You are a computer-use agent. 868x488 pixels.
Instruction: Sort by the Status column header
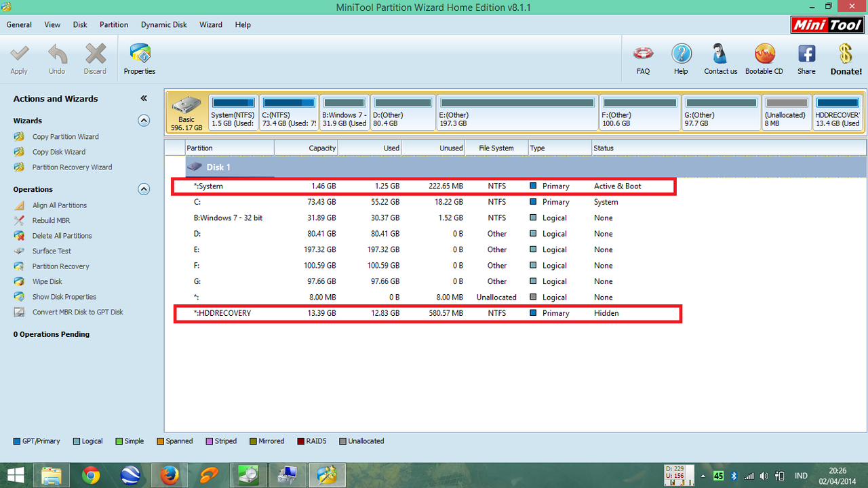tap(729, 148)
